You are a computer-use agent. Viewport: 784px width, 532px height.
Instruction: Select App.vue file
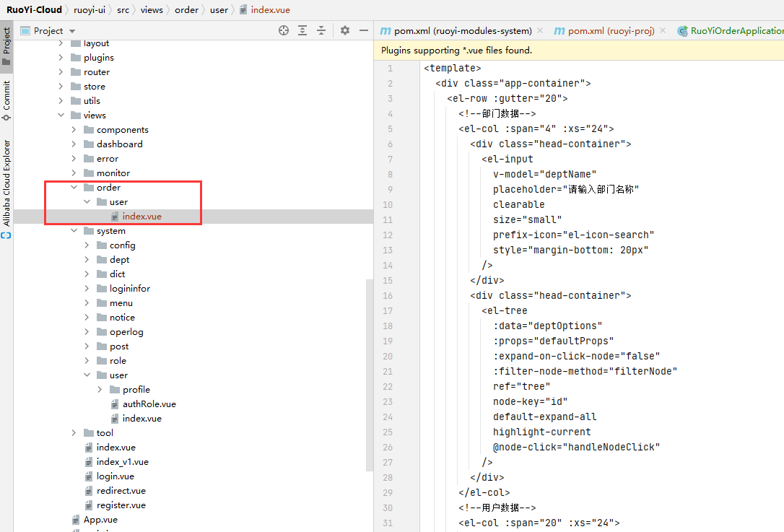pos(100,520)
